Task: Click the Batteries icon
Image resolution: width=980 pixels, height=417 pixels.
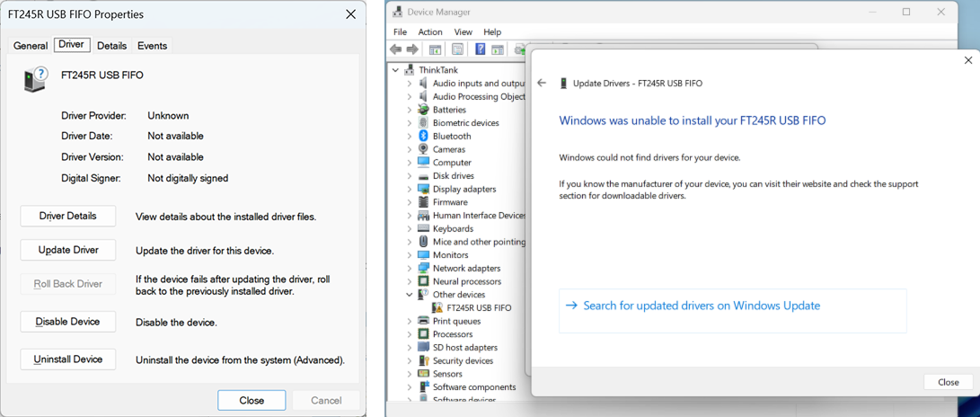Action: 423,110
